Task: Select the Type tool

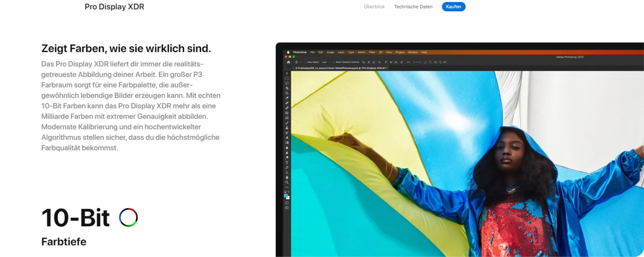Action: (x=287, y=163)
